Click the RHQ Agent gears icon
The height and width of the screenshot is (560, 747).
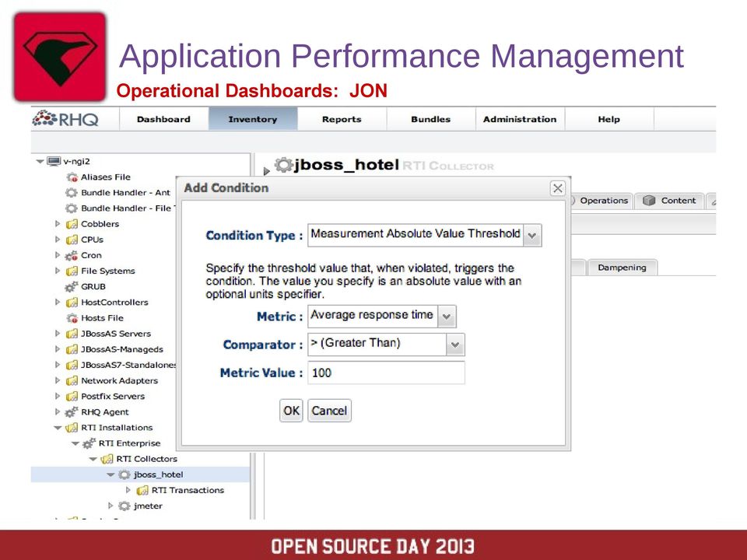(x=72, y=412)
